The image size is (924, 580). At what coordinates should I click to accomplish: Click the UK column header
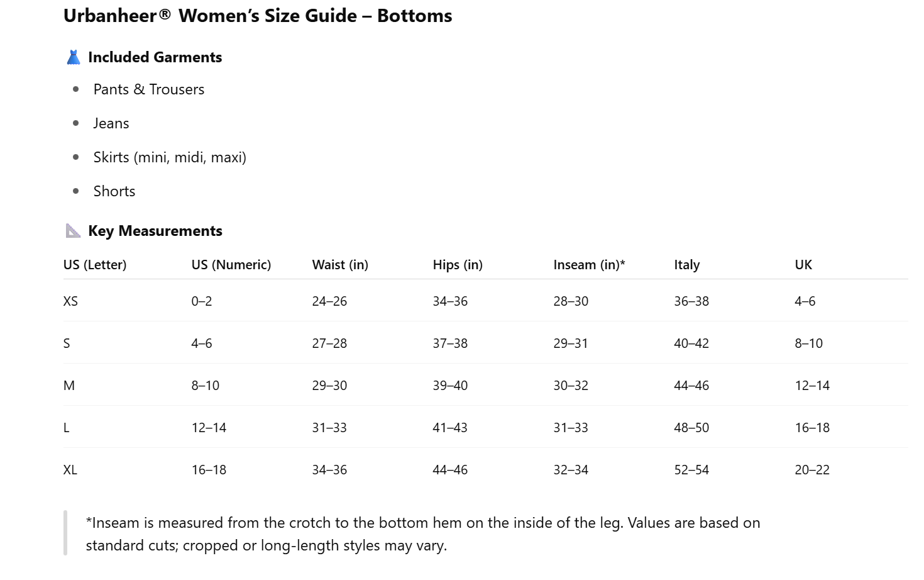[803, 265]
